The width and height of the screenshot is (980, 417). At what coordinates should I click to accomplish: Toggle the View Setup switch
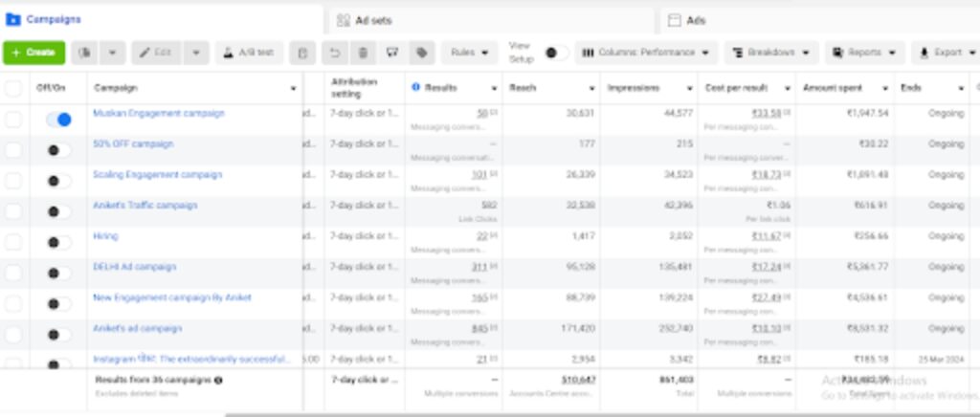click(556, 53)
